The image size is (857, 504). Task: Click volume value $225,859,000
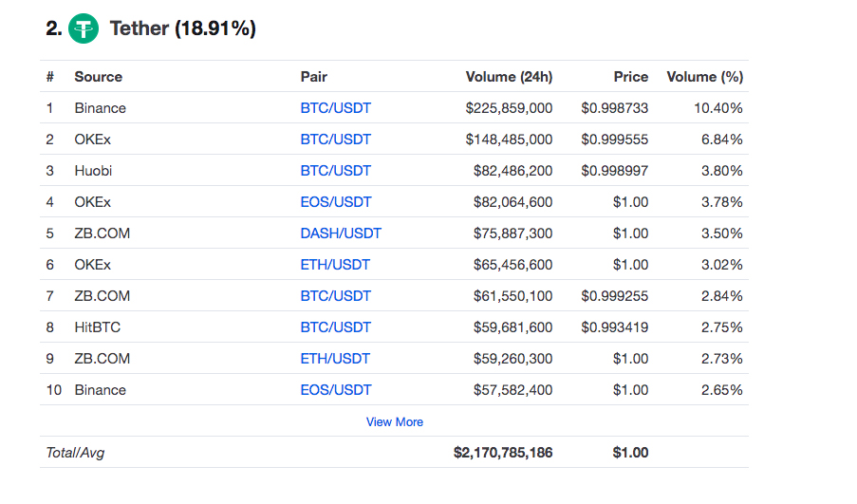(x=509, y=108)
